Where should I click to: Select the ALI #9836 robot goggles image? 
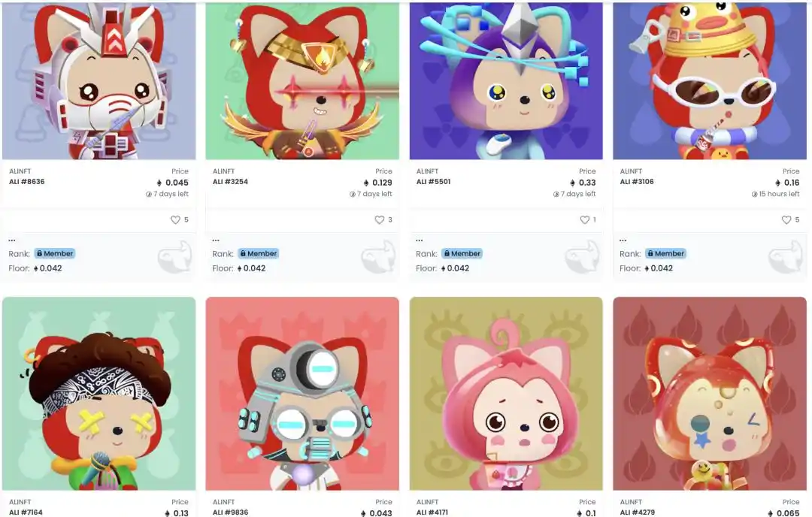(x=302, y=393)
